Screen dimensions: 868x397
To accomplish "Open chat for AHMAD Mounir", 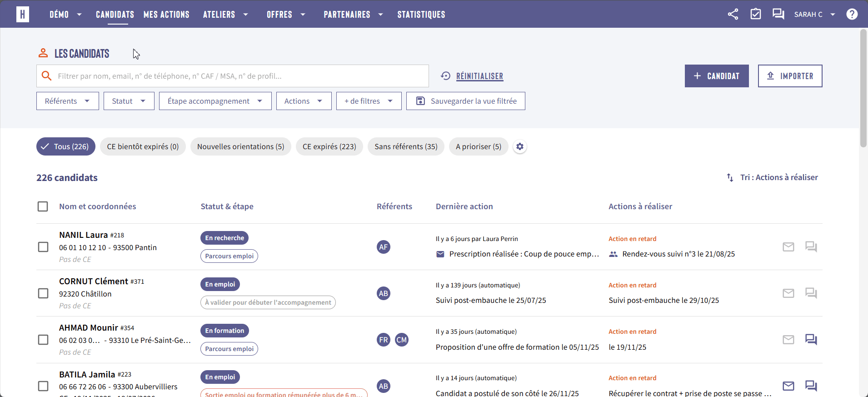I will 811,340.
